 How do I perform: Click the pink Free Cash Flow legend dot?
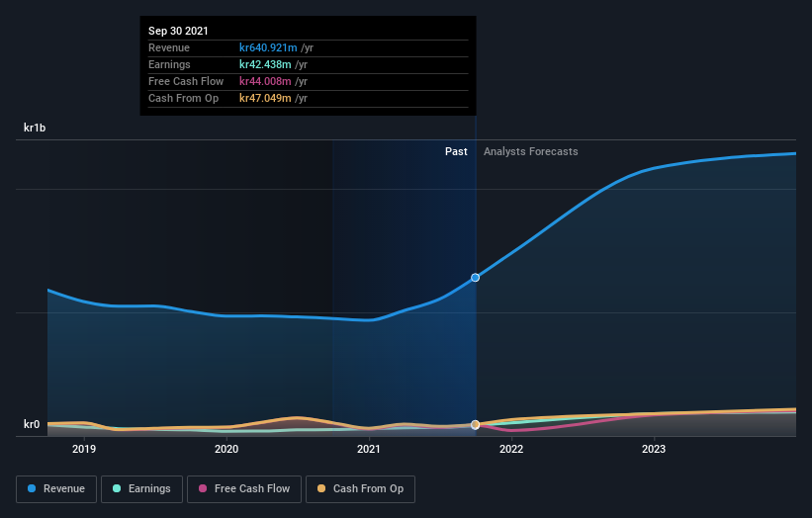[203, 488]
